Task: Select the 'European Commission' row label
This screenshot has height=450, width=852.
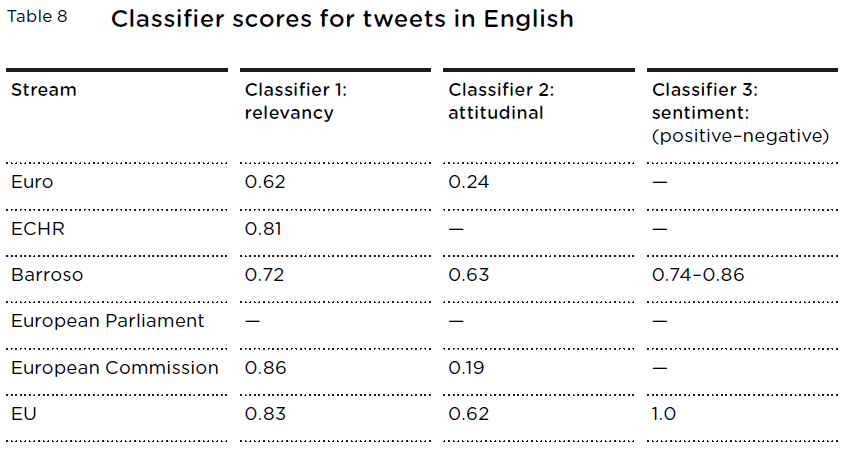Action: coord(115,368)
